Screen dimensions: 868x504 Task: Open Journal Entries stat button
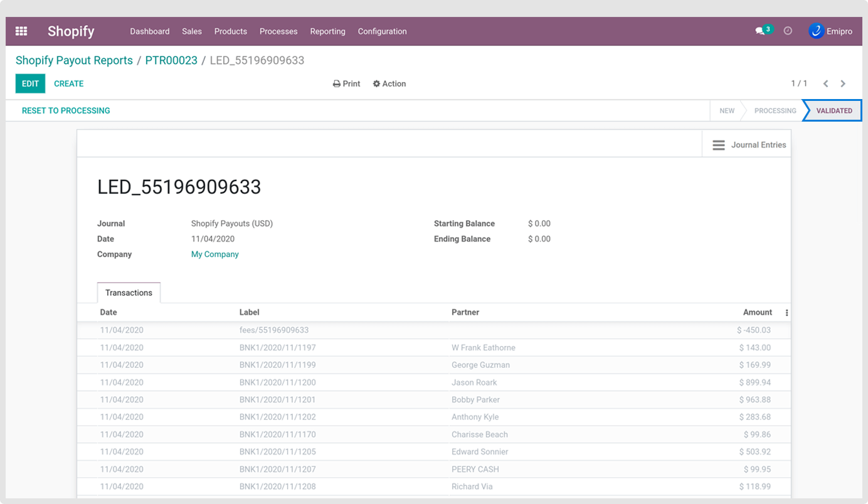coord(749,145)
